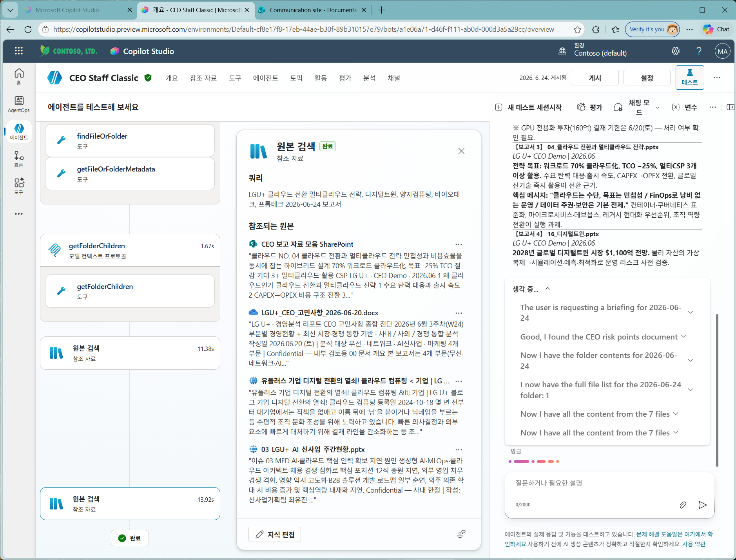Select the findFileOrFolder tool step

point(130,141)
